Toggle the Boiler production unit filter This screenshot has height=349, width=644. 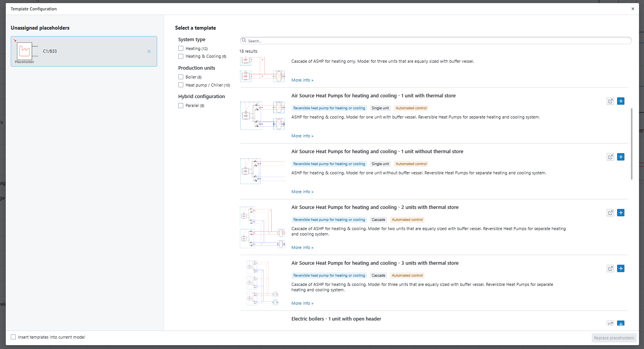[x=181, y=77]
